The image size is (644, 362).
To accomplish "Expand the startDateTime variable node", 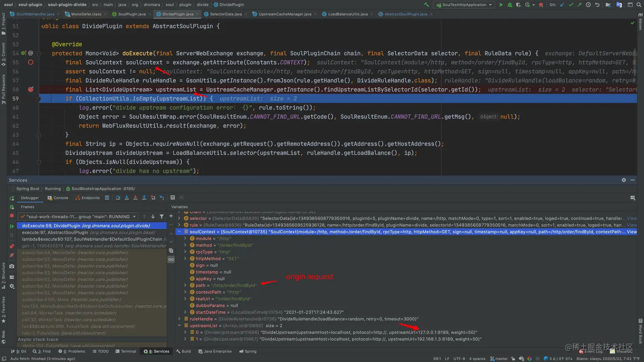I will 185,312.
